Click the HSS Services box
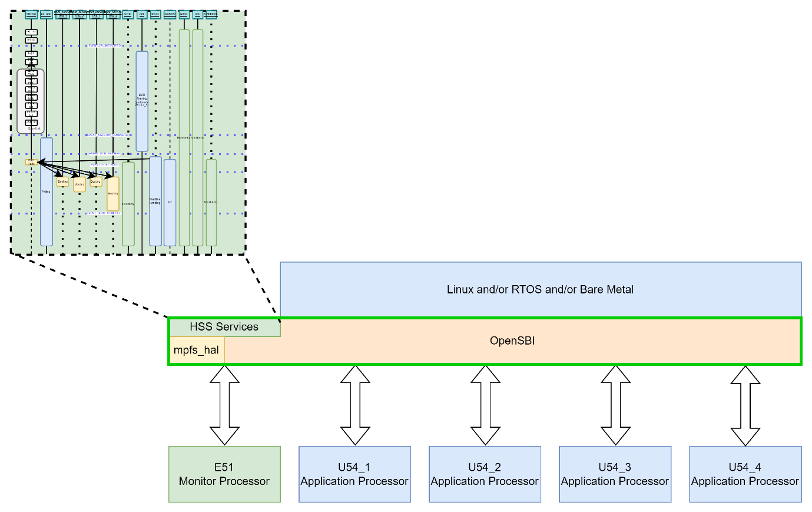Viewport: 812px width, 512px height. coord(224,327)
